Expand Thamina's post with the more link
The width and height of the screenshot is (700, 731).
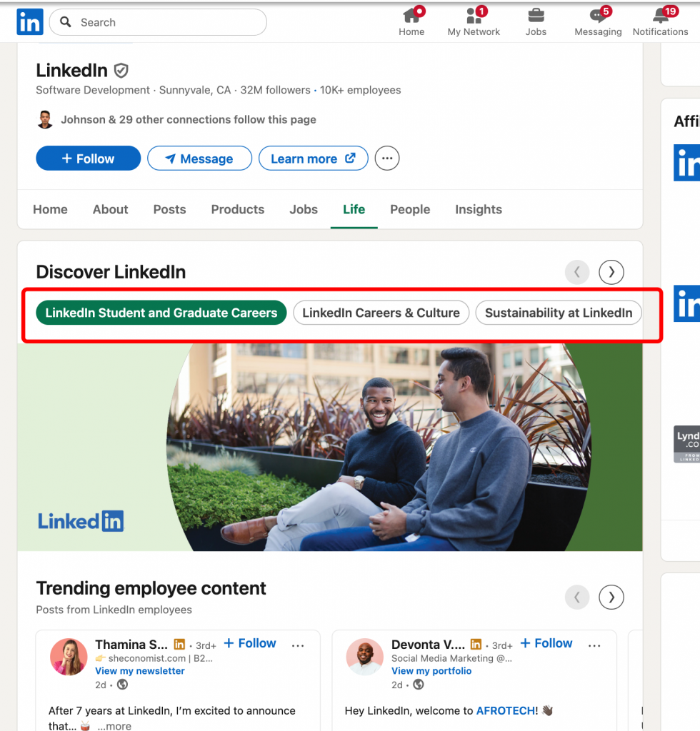(x=116, y=726)
